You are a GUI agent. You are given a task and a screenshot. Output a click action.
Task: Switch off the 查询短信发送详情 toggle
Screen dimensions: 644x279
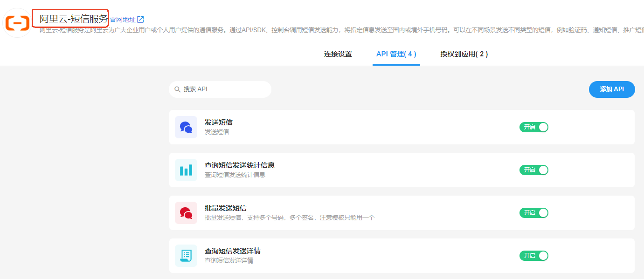[x=533, y=256]
